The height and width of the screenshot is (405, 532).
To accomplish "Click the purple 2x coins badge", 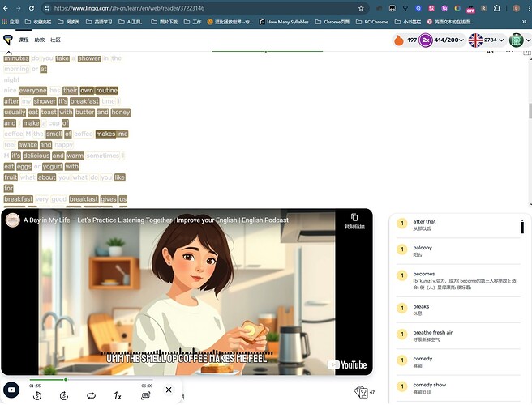I will (426, 40).
